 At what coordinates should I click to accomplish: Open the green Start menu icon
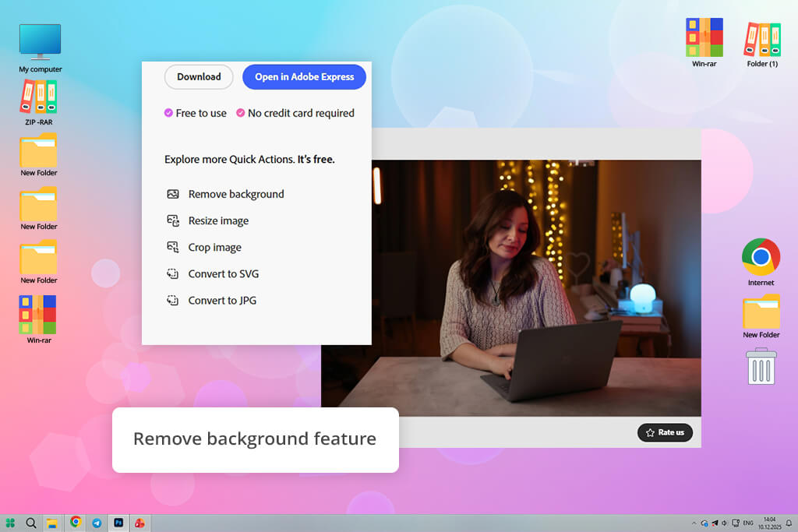click(x=10, y=523)
